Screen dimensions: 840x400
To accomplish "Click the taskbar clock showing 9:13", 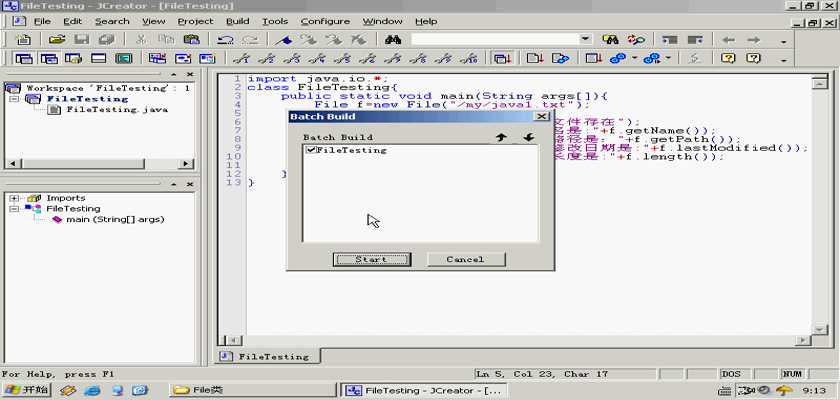I will click(x=814, y=390).
